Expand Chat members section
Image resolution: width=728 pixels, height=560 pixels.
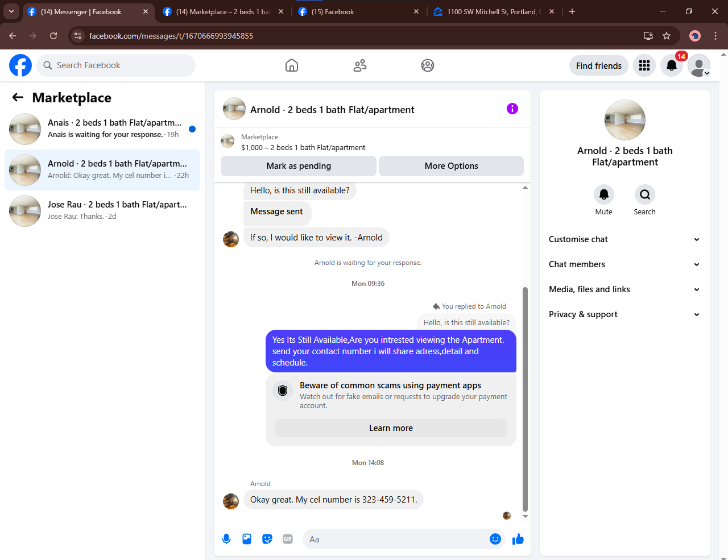point(625,264)
